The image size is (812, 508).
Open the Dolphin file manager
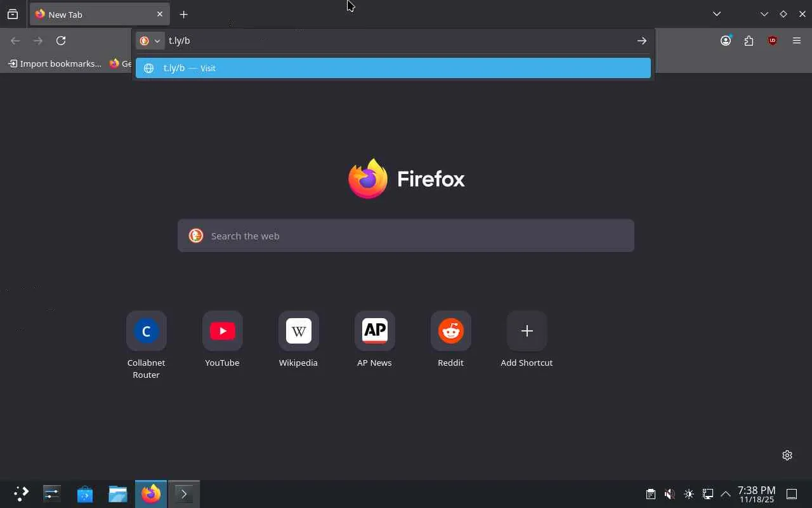[x=118, y=493]
